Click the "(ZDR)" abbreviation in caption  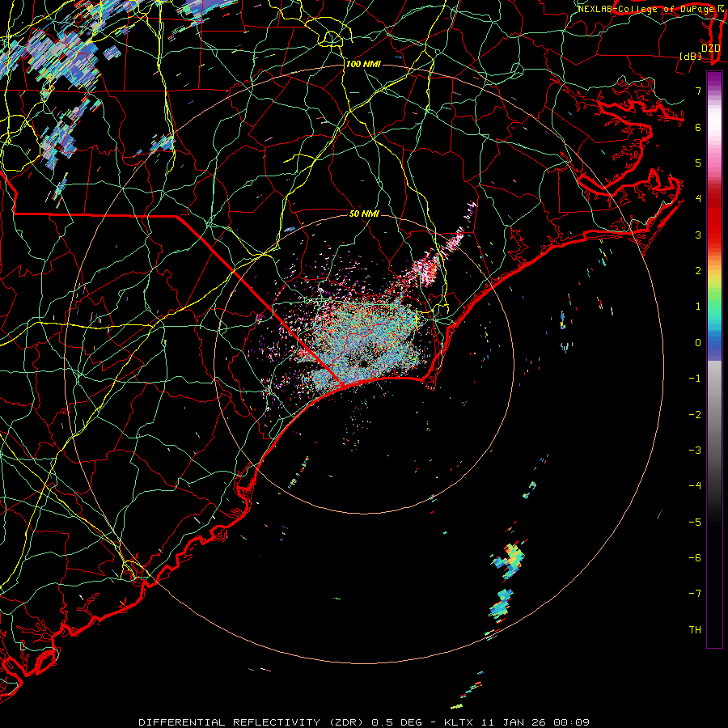pos(346,722)
